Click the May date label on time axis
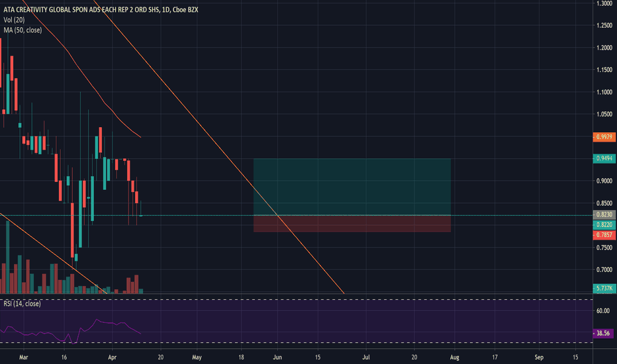Screen dimensions: 617x364 coord(197,357)
